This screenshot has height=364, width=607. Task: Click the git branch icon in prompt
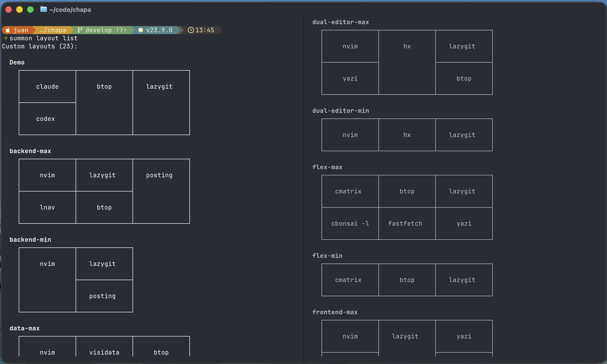click(x=80, y=30)
